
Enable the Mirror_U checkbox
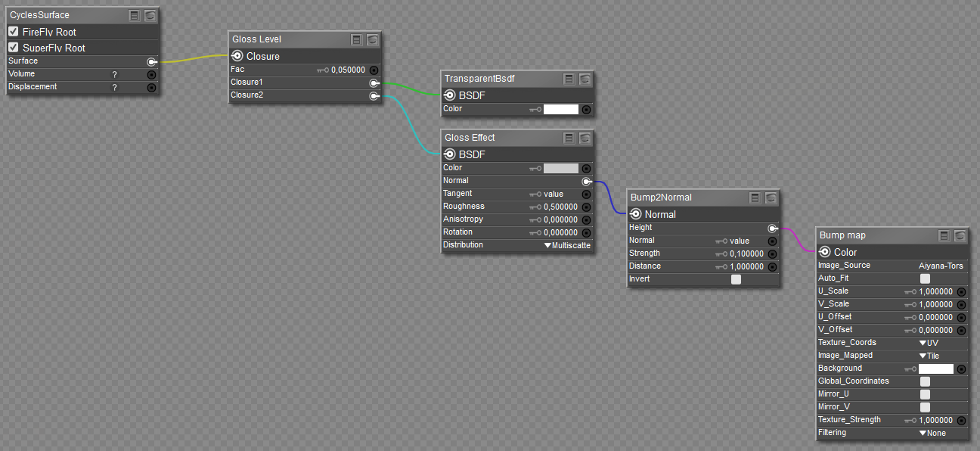(x=925, y=394)
